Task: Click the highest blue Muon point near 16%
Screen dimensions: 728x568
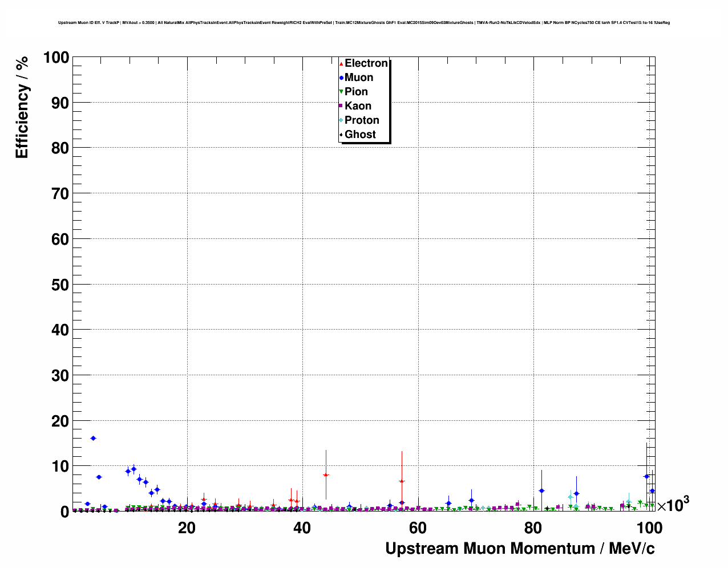Action: (93, 438)
